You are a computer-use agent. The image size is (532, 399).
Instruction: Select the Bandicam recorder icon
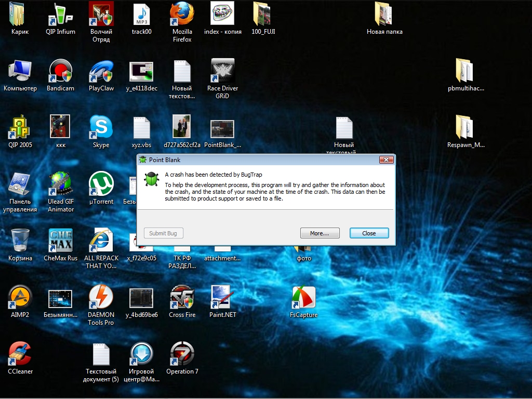tap(61, 71)
